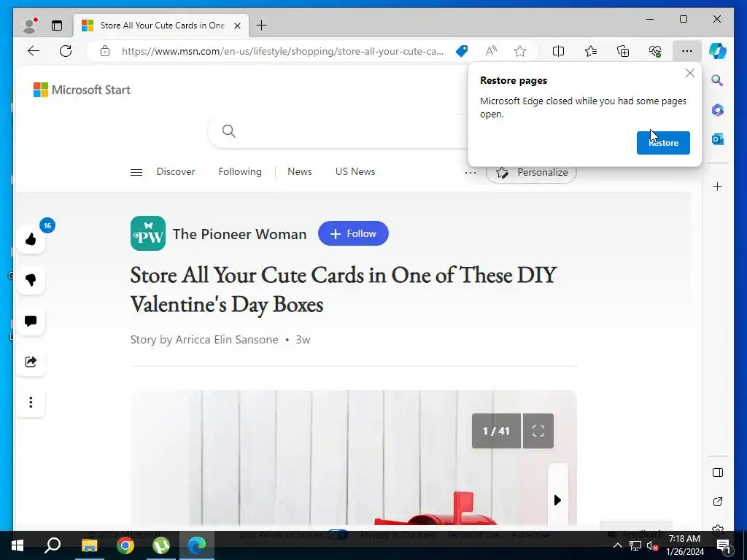Open the Favorites list
747x560 pixels.
[591, 51]
